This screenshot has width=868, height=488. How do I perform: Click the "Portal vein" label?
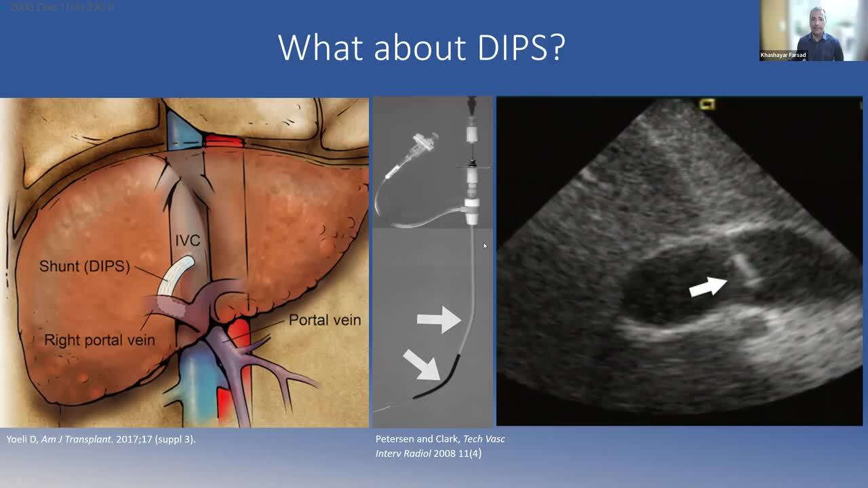325,320
